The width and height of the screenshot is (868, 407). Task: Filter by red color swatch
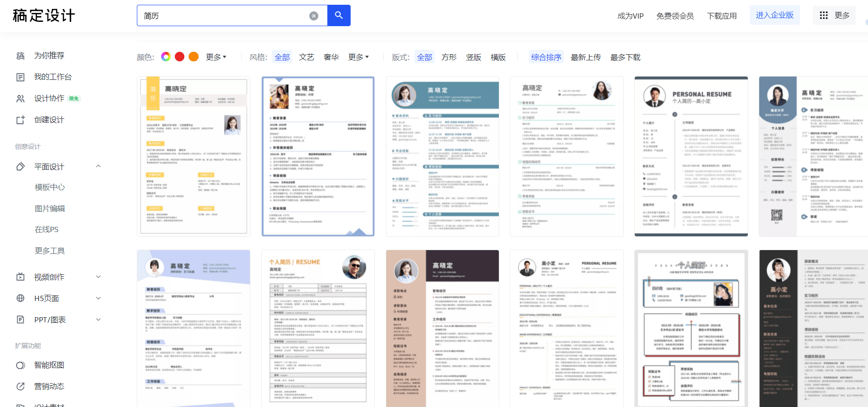point(180,57)
